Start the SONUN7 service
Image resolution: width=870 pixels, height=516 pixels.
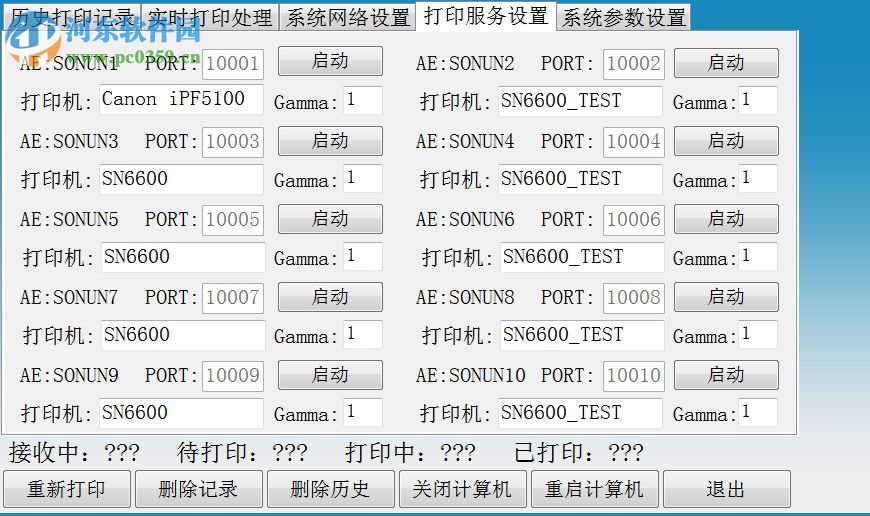click(x=330, y=297)
